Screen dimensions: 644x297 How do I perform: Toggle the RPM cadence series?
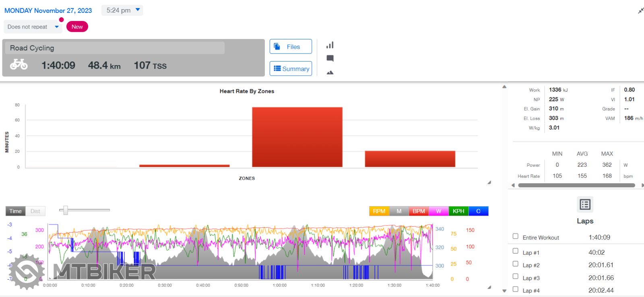(x=379, y=211)
